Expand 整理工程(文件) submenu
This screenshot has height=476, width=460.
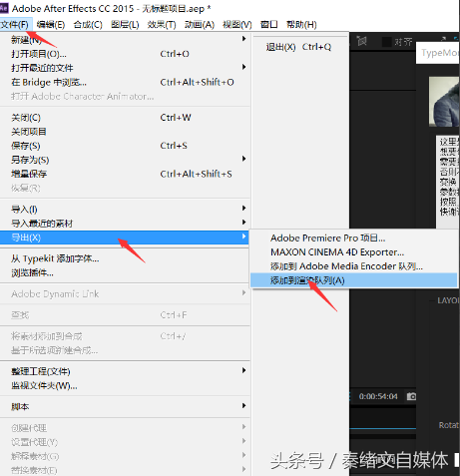125,371
